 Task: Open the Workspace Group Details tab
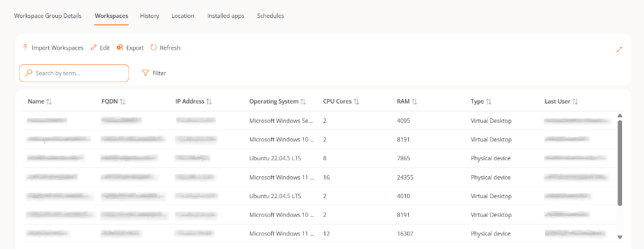[x=48, y=16]
